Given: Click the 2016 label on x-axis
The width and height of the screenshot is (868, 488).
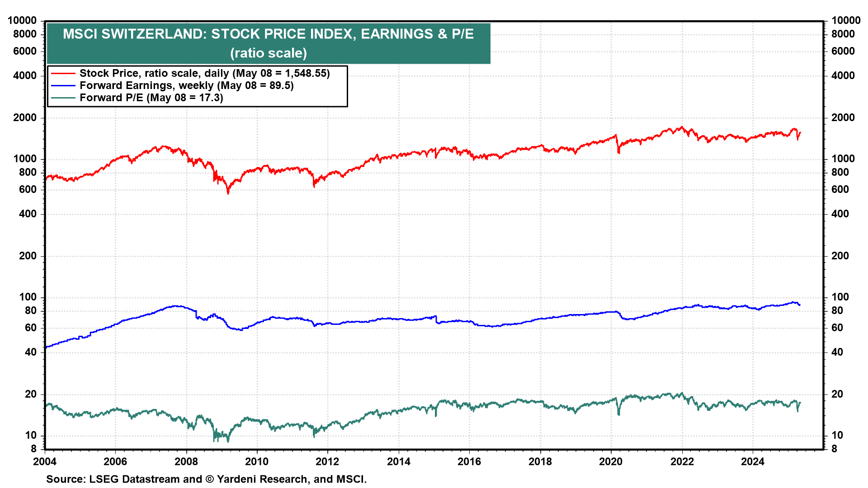Looking at the screenshot, I should (x=469, y=461).
